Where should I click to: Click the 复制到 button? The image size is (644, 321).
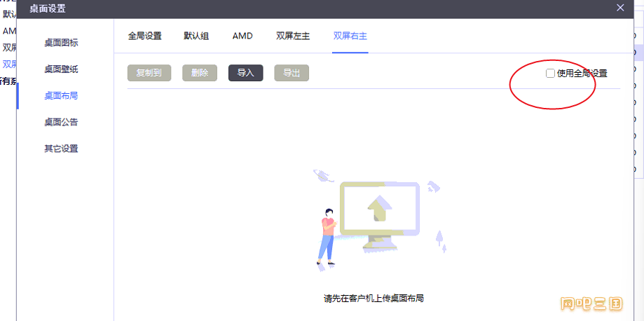pyautogui.click(x=149, y=73)
